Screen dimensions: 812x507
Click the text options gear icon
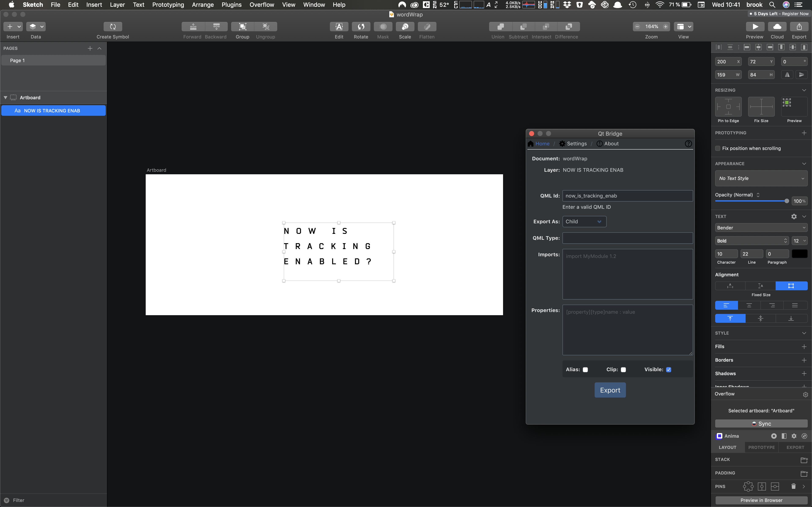[x=794, y=217]
